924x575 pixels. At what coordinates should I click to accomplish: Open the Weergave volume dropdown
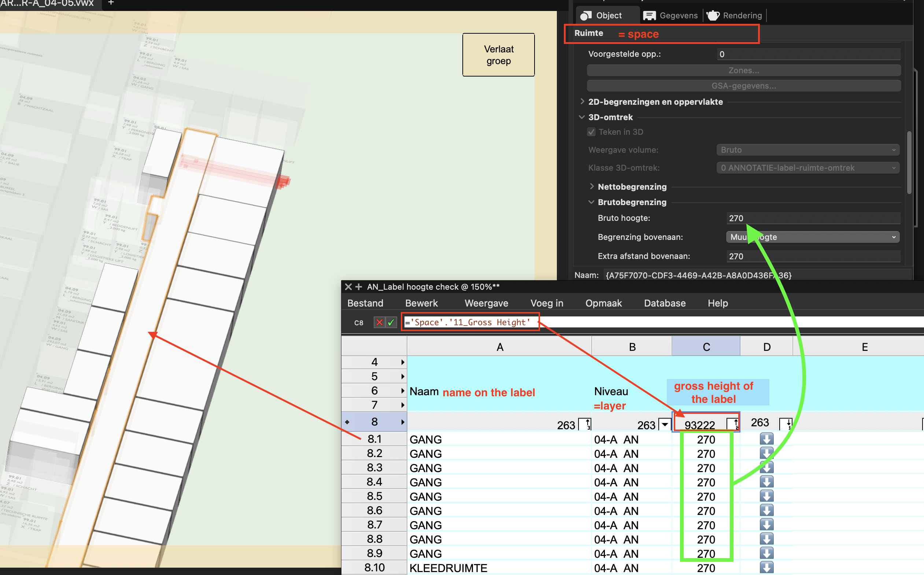pos(807,150)
